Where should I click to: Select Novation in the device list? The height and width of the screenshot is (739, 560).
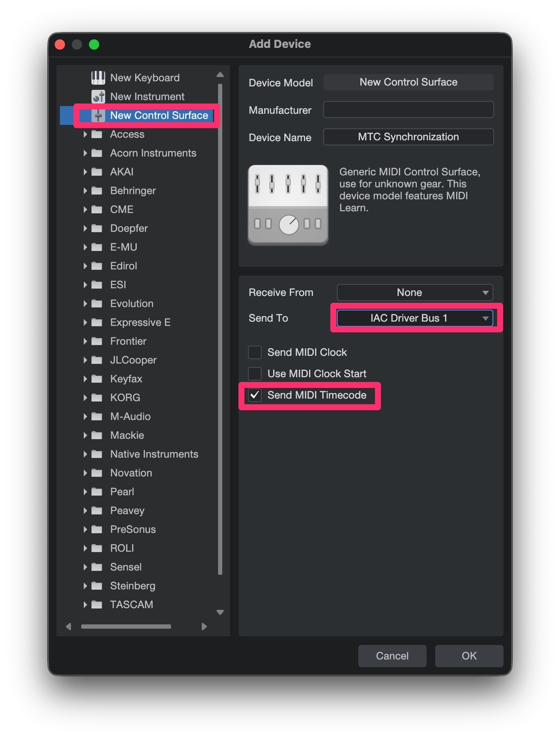point(131,473)
